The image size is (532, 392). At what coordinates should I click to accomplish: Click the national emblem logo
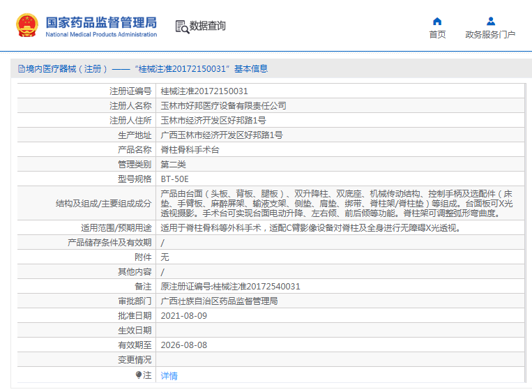(26, 25)
